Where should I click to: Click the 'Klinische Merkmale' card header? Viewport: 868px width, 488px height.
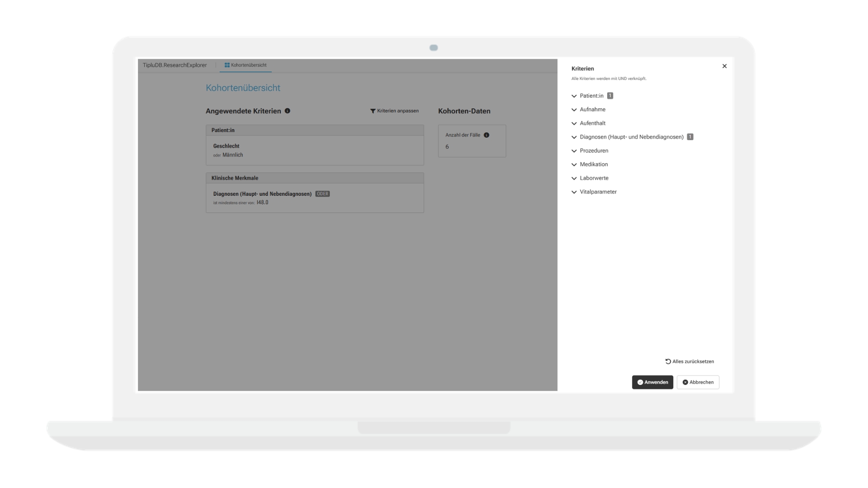[315, 178]
